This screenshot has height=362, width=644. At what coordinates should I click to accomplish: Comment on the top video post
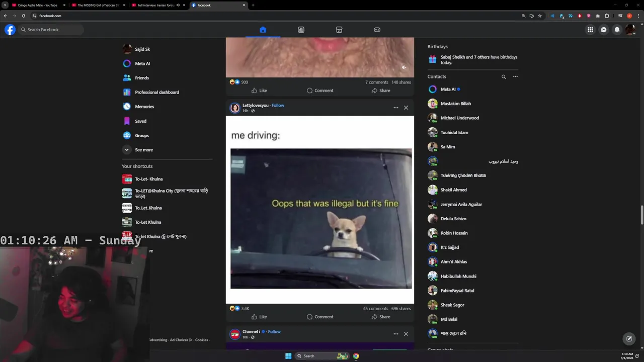pos(320,90)
